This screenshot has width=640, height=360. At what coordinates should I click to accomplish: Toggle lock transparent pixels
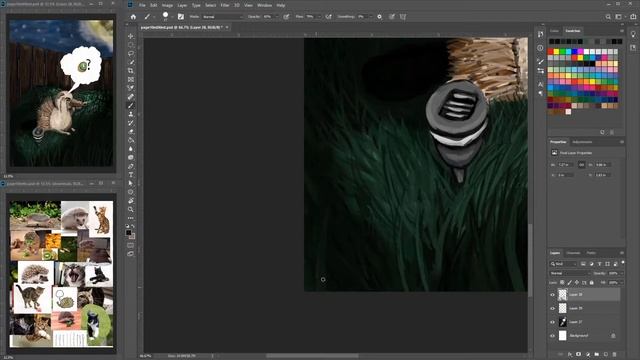pyautogui.click(x=562, y=282)
